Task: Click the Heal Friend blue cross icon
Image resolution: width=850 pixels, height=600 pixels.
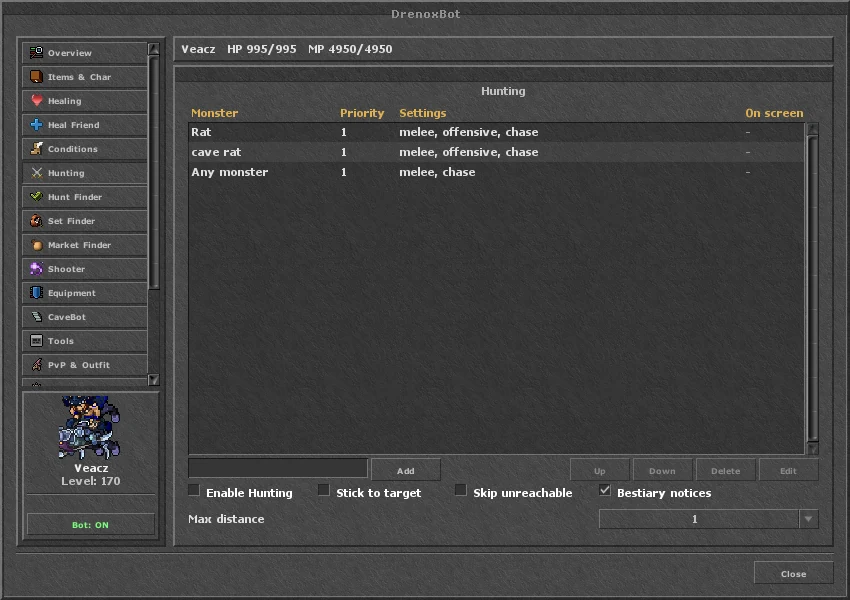Action: point(36,125)
